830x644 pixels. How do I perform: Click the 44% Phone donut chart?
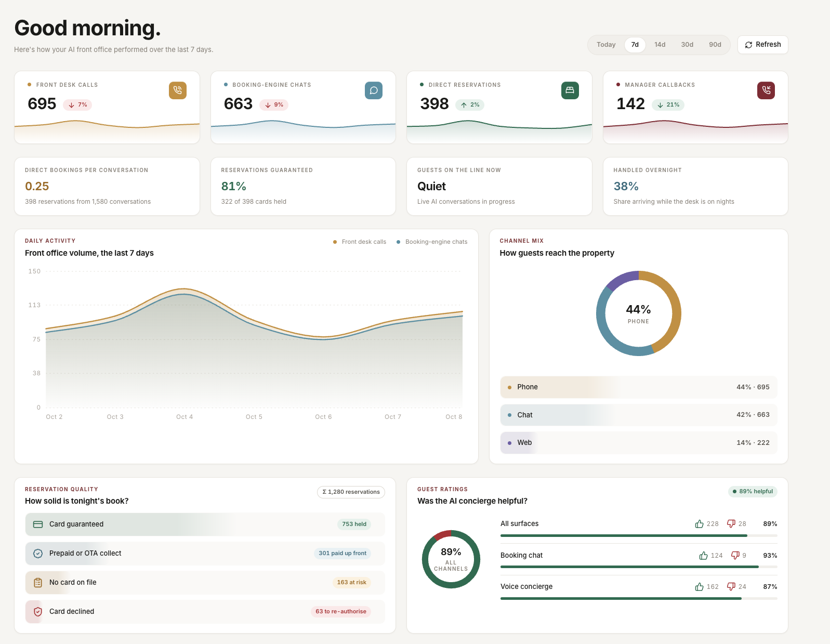[639, 313]
